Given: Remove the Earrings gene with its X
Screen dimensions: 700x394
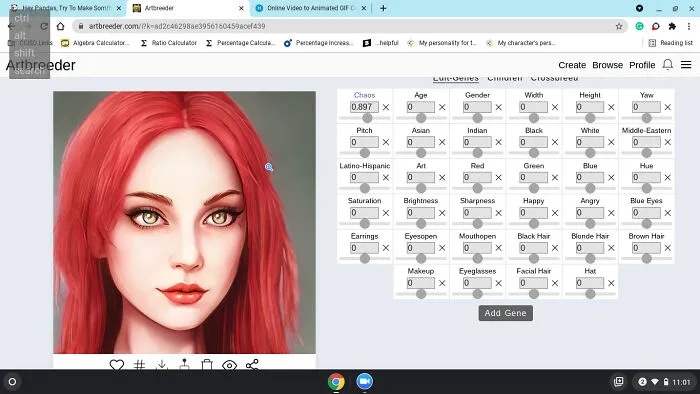Looking at the screenshot, I should 386,248.
